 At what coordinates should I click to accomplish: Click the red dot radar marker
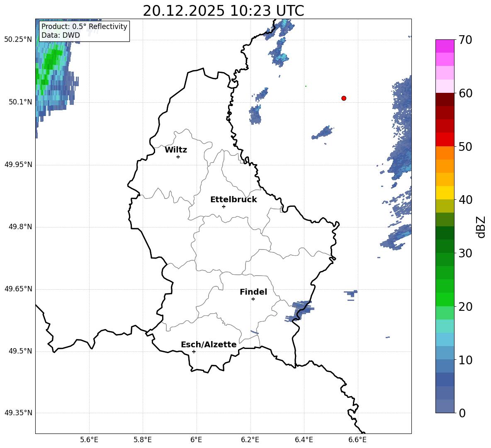click(344, 98)
